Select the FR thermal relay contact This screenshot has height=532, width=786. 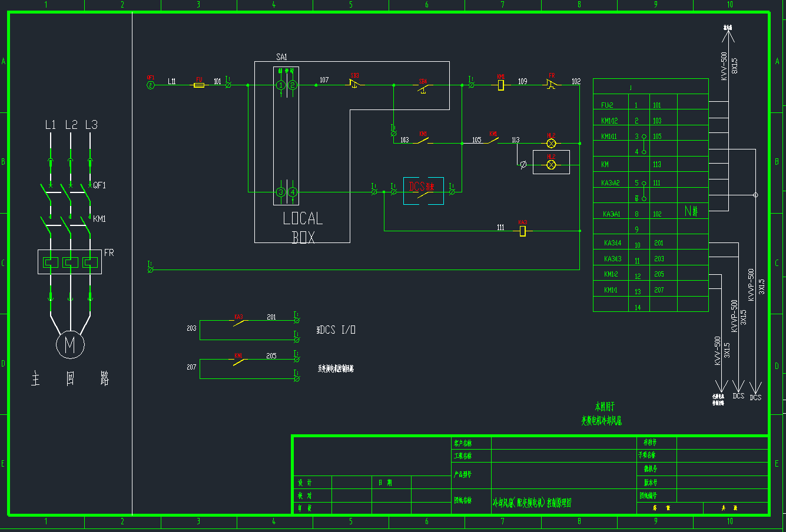pyautogui.click(x=552, y=85)
